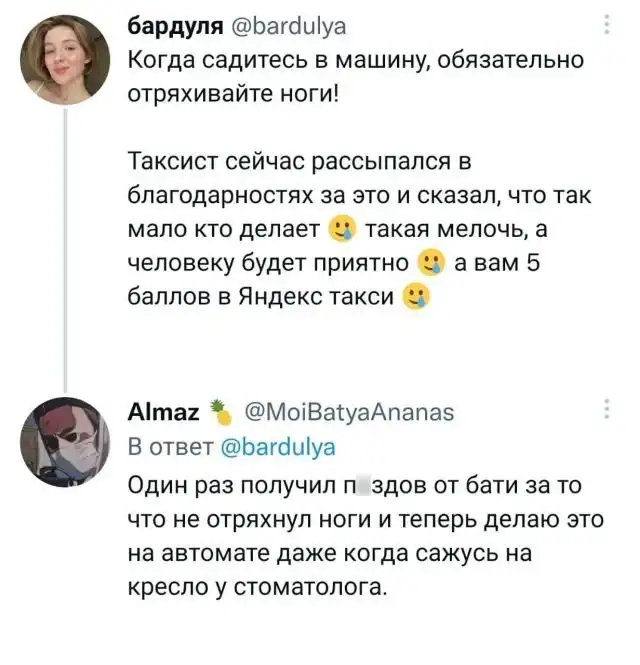Open more options on Almaz's reply

click(610, 410)
